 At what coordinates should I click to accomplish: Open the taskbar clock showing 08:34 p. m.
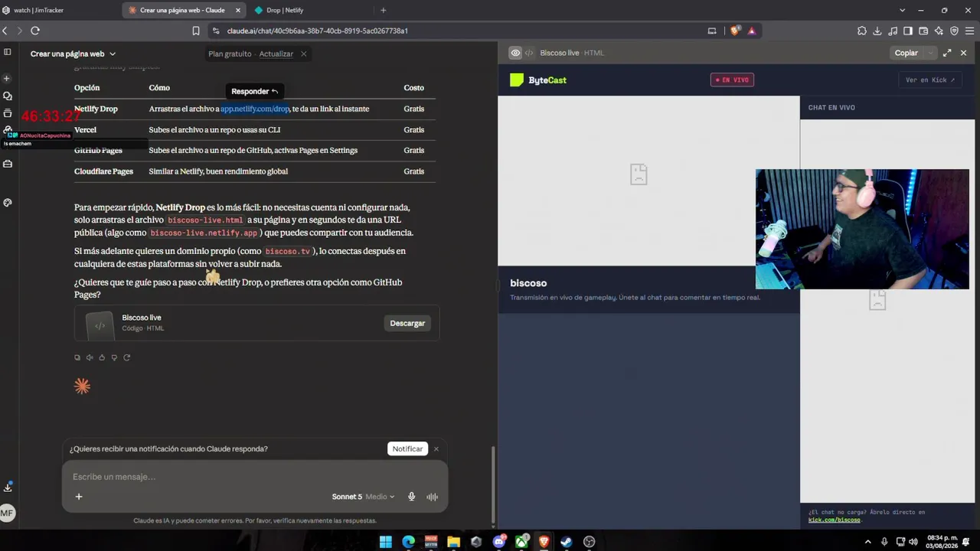click(x=942, y=542)
